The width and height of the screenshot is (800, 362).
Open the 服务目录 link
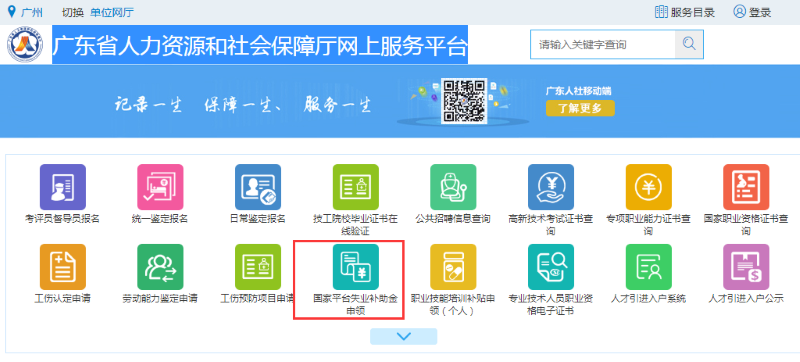(x=692, y=12)
